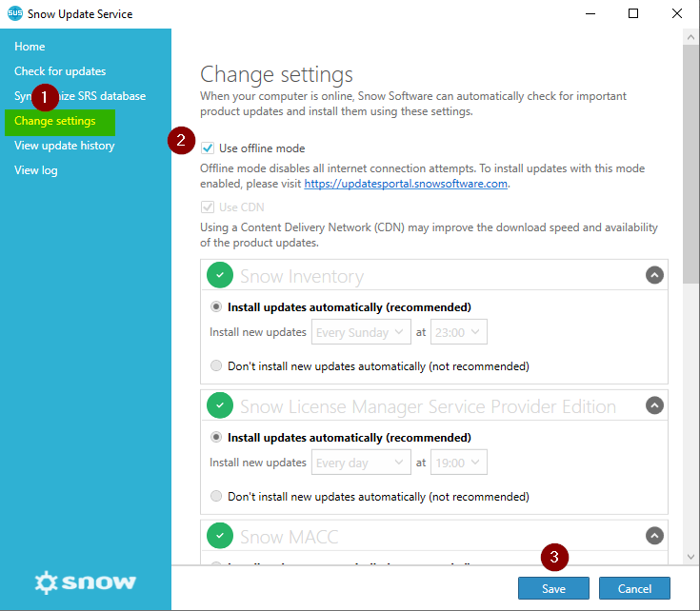Collapse the Snow MACC section

pos(654,536)
